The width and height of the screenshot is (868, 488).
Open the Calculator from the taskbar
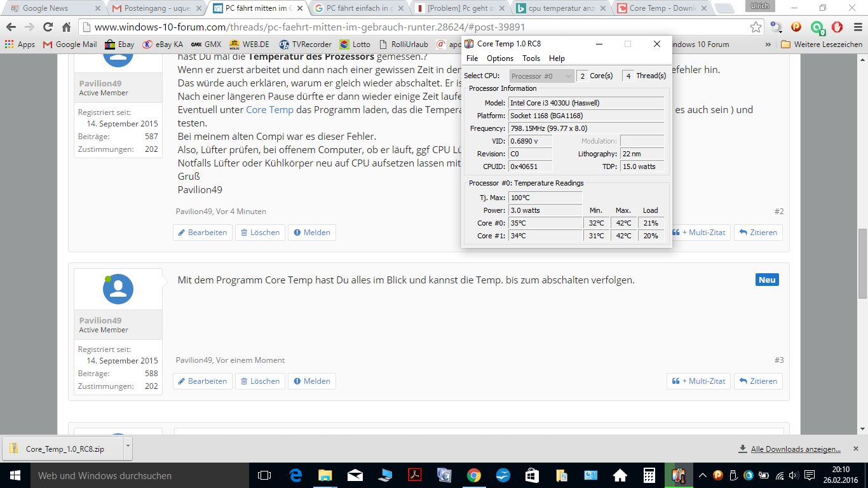649,475
